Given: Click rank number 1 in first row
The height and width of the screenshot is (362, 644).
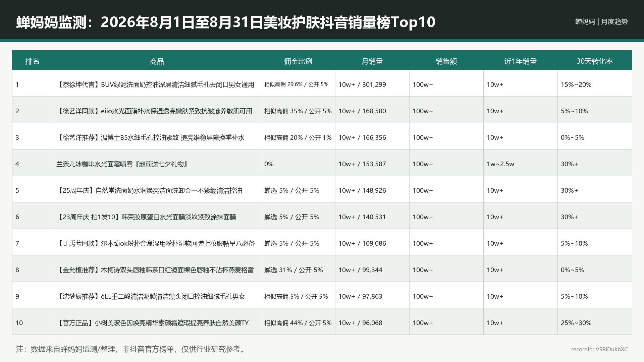Looking at the screenshot, I should coord(17,84).
